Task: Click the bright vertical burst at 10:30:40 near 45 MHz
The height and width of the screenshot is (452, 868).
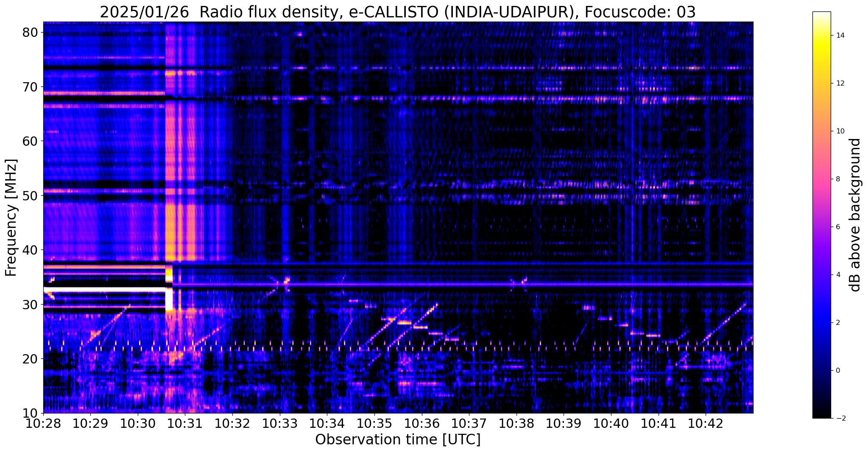Action: point(169,222)
